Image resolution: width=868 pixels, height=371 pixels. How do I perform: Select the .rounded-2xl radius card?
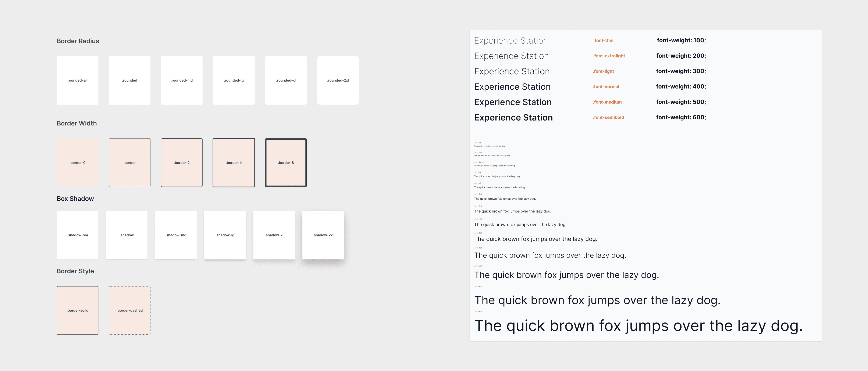[338, 80]
